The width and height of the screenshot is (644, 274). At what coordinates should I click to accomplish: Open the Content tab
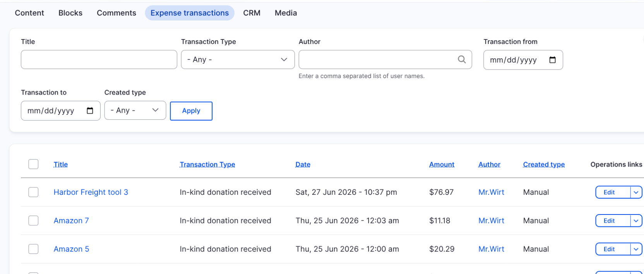pos(29,13)
